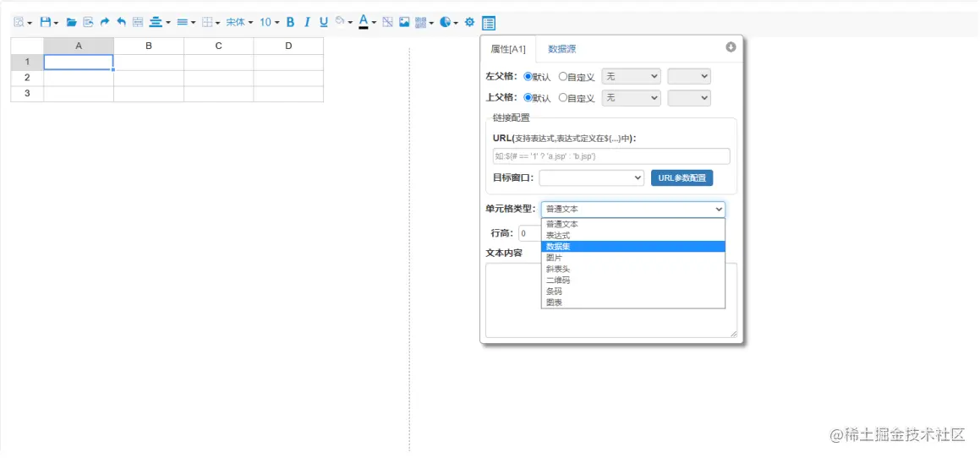Toggle bold formatting

coord(290,22)
